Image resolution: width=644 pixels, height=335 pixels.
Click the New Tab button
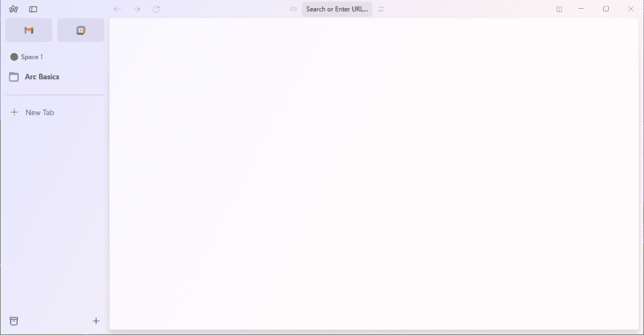point(40,113)
